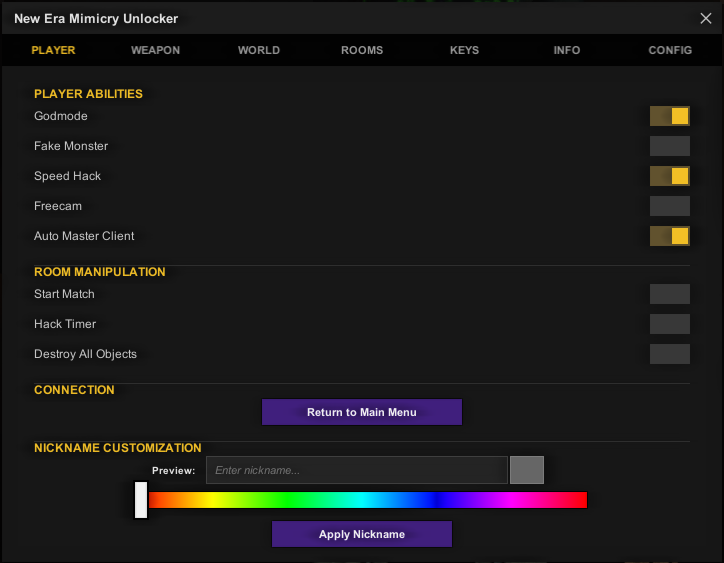724x563 pixels.
Task: Click the Godmode label text
Action: tap(61, 116)
